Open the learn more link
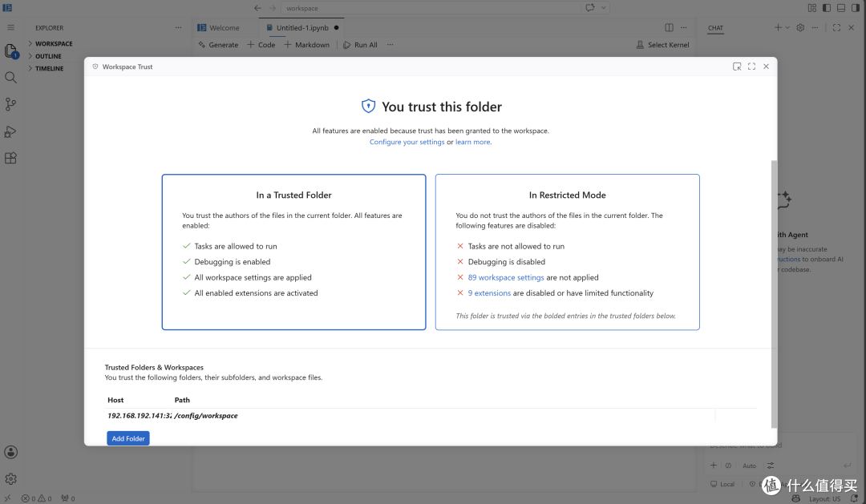The image size is (866, 504). 473,142
